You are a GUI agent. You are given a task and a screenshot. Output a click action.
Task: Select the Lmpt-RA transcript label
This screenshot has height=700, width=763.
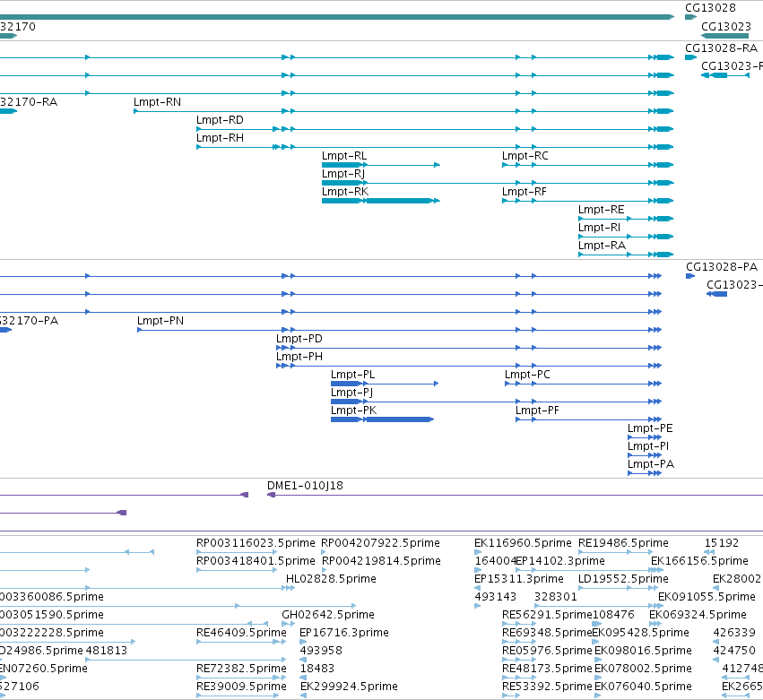tap(602, 246)
